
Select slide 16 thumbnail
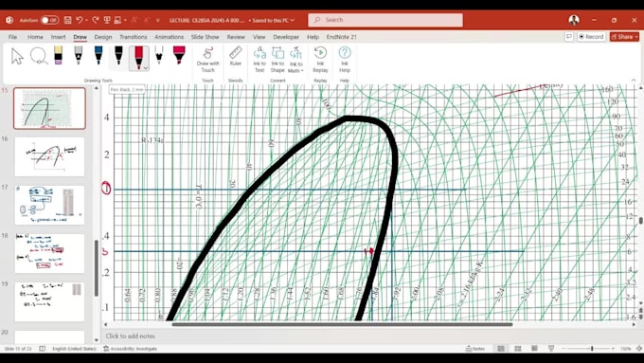point(49,157)
